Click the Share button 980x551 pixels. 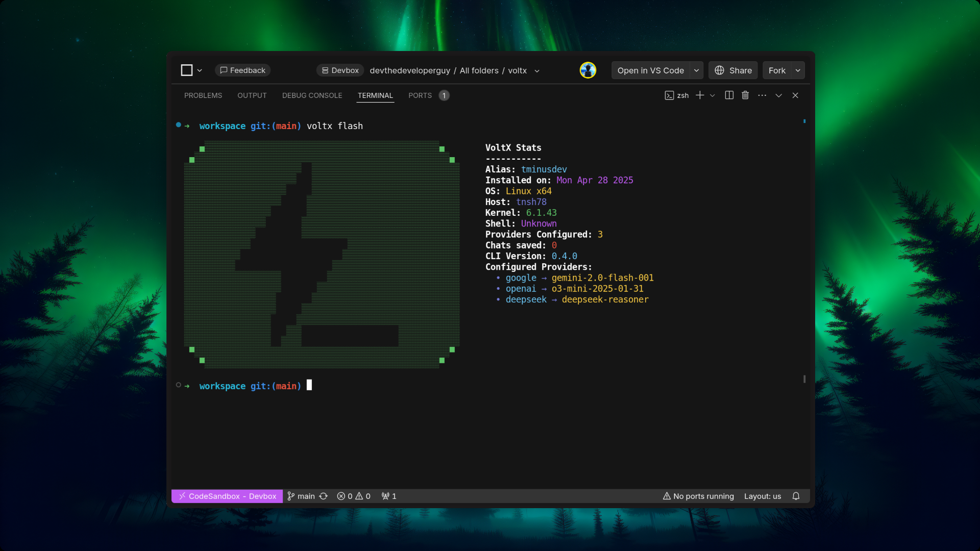(x=732, y=70)
